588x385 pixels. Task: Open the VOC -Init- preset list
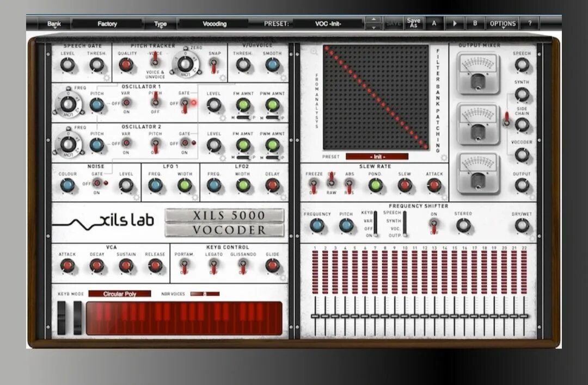pyautogui.click(x=328, y=23)
